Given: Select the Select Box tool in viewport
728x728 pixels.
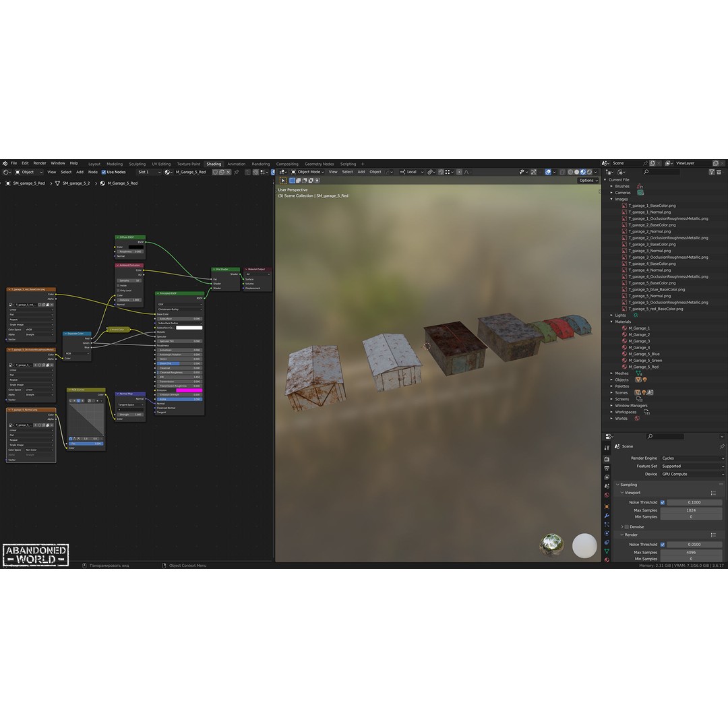Looking at the screenshot, I should pos(283,181).
